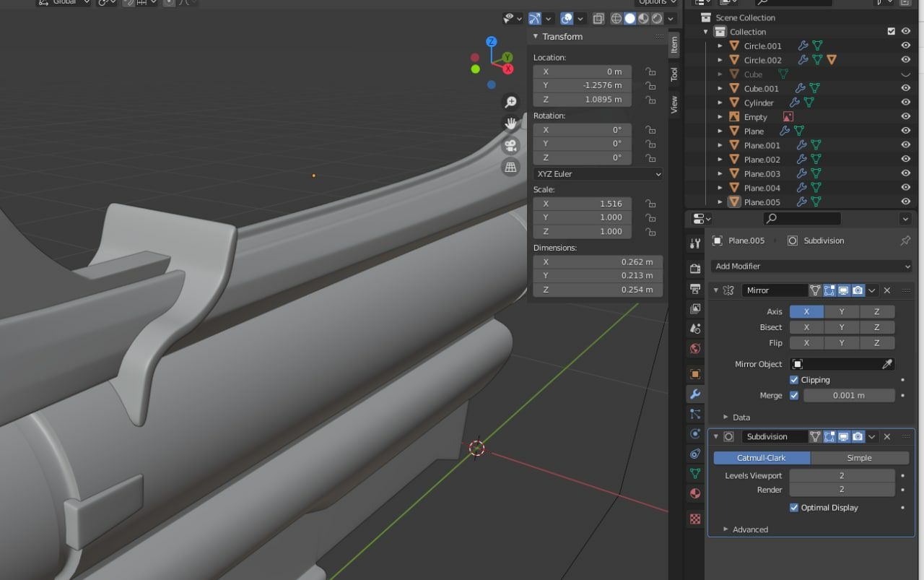Collapse the Mirror modifier panel

716,290
